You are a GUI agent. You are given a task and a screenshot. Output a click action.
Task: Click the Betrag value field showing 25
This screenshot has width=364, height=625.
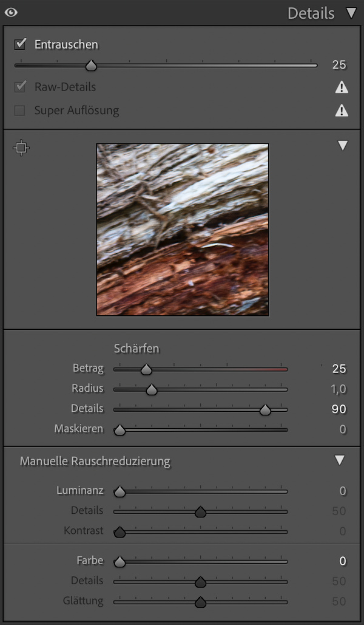pyautogui.click(x=339, y=369)
